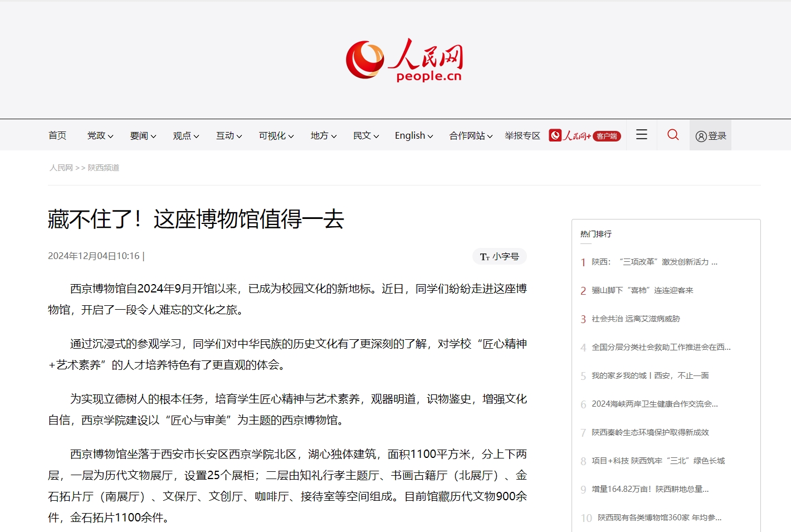Go to 首页 in navigation bar
This screenshot has width=791, height=532.
tap(57, 135)
